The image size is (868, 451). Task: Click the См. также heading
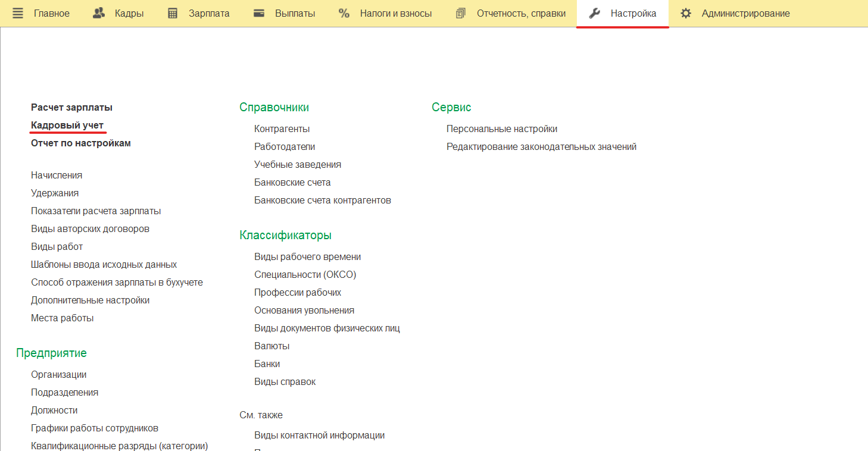click(261, 415)
